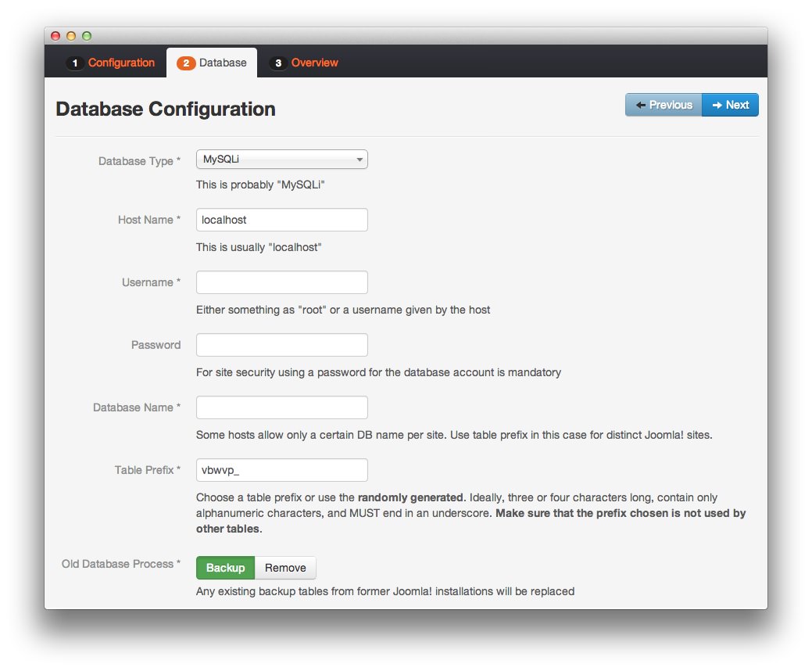Click inside the Username field
The height and width of the screenshot is (671, 812).
click(x=281, y=282)
